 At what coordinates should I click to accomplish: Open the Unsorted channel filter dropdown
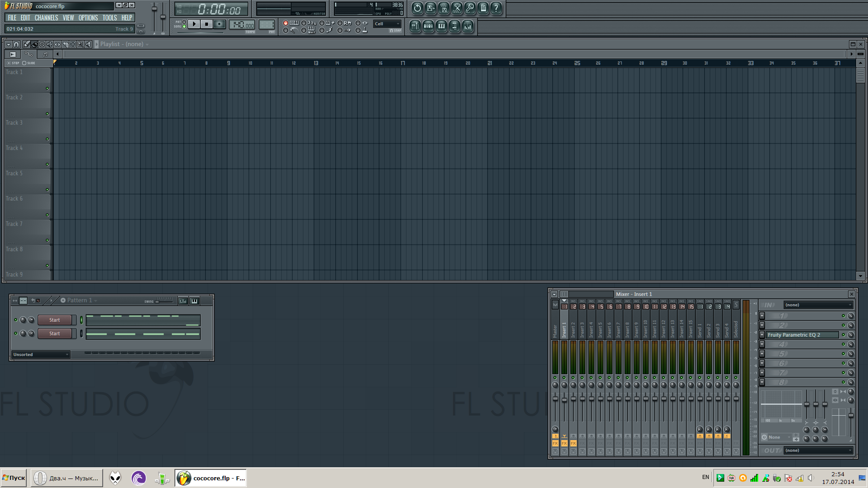point(41,355)
